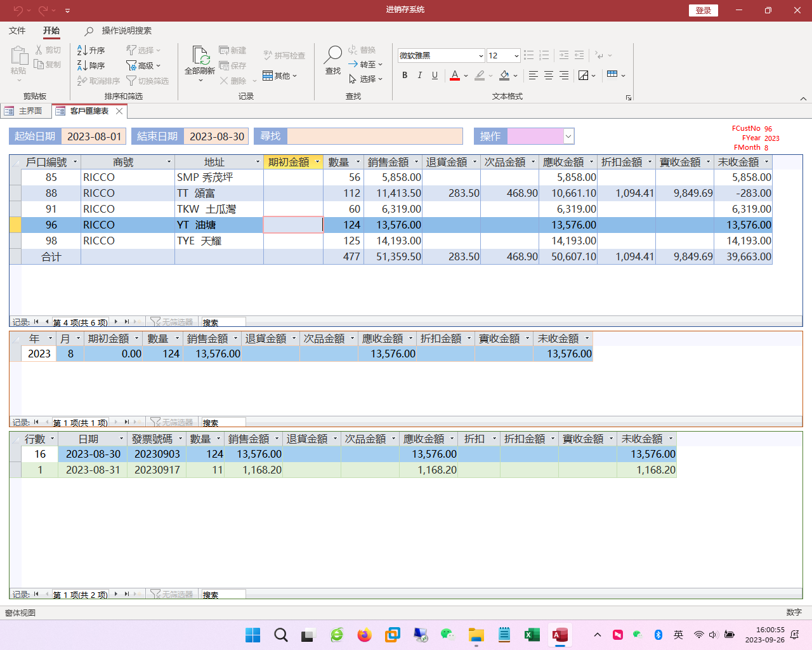
Task: Click the descending sort (降序) icon
Action: (82, 65)
